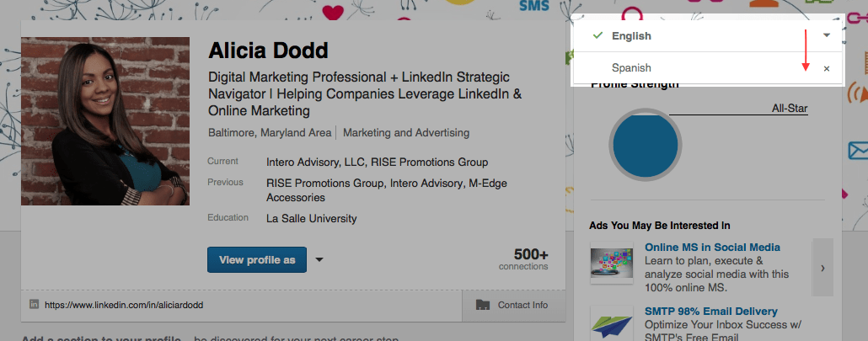
Task: Click the LinkedIn icon beside profile URL
Action: click(35, 304)
